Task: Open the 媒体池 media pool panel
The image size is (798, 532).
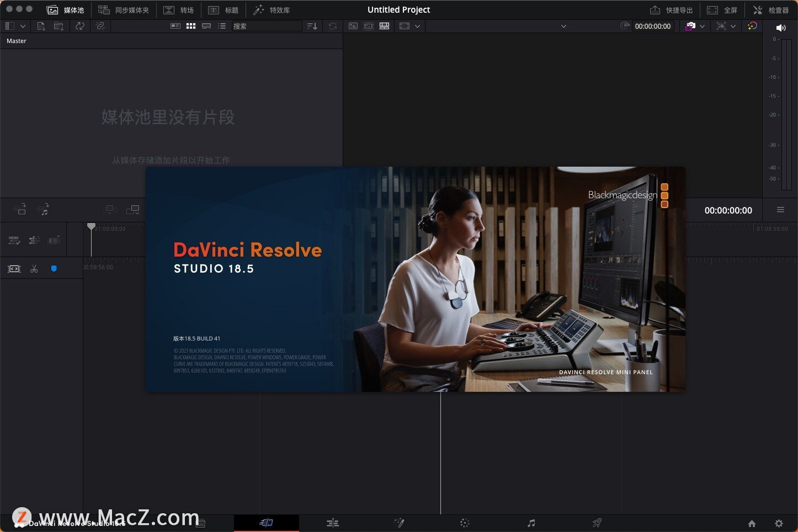Action: 65,10
